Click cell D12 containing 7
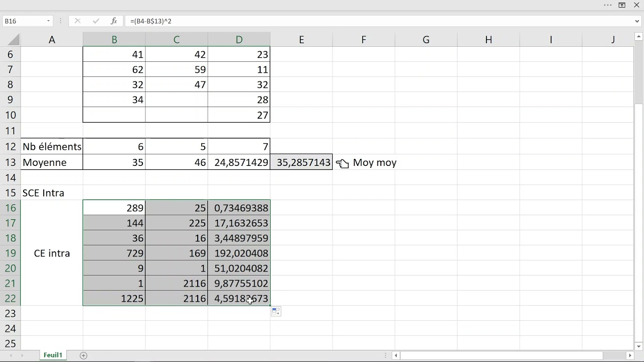The height and width of the screenshot is (362, 644). 239,147
